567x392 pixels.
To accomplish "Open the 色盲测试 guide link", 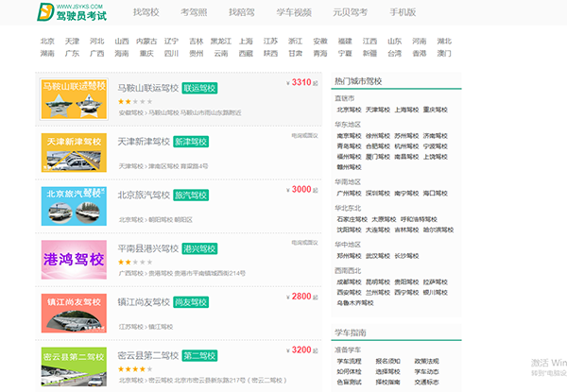I will tap(349, 383).
